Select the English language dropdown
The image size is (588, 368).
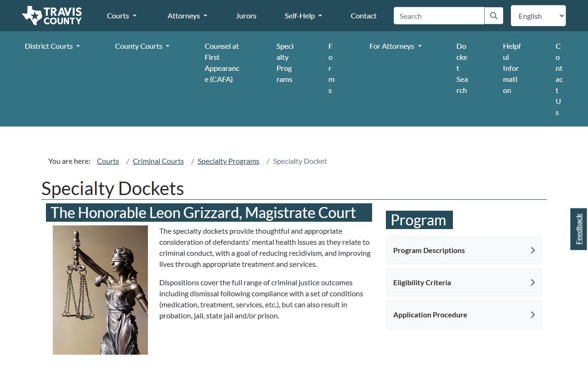538,16
